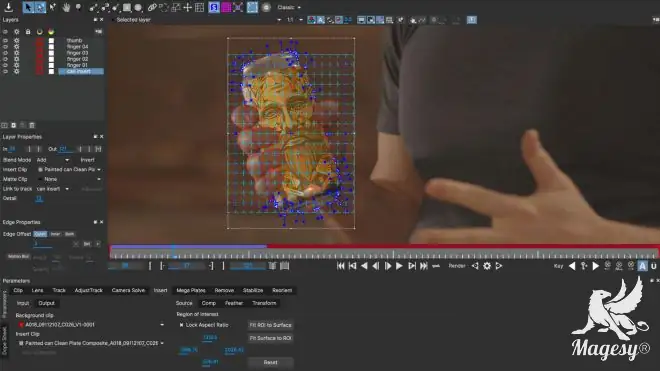Click the Reset button
Image resolution: width=660 pixels, height=371 pixels.
[x=270, y=362]
